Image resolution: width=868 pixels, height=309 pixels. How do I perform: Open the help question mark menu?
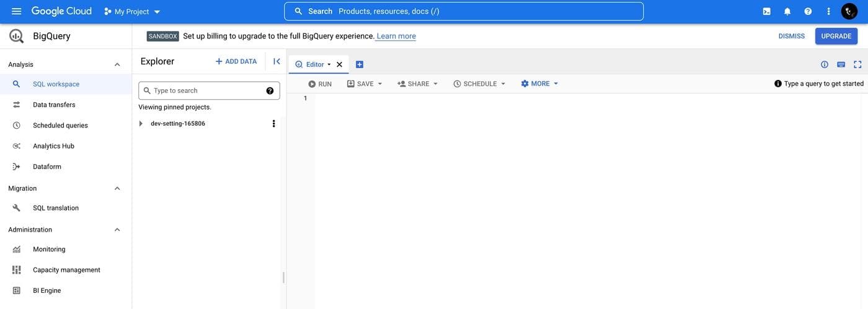pyautogui.click(x=808, y=11)
